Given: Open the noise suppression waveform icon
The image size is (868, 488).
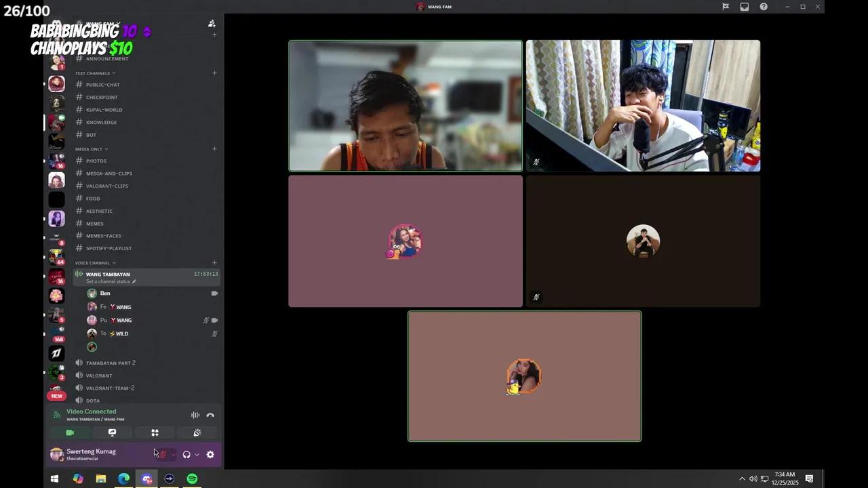Looking at the screenshot, I should (195, 415).
